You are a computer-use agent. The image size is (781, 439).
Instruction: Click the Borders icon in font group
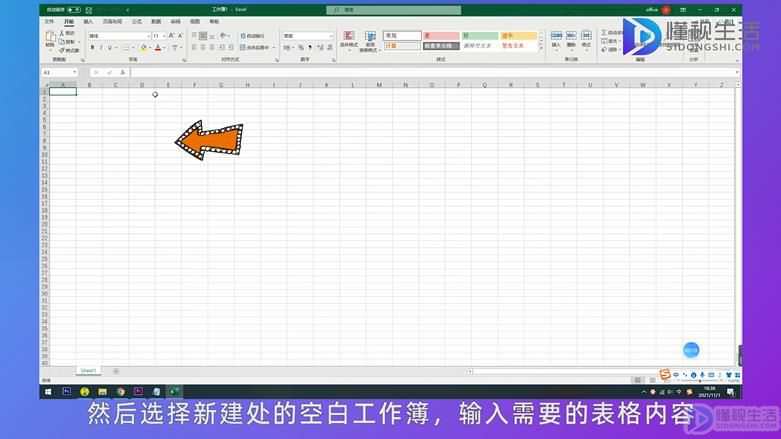tap(126, 47)
